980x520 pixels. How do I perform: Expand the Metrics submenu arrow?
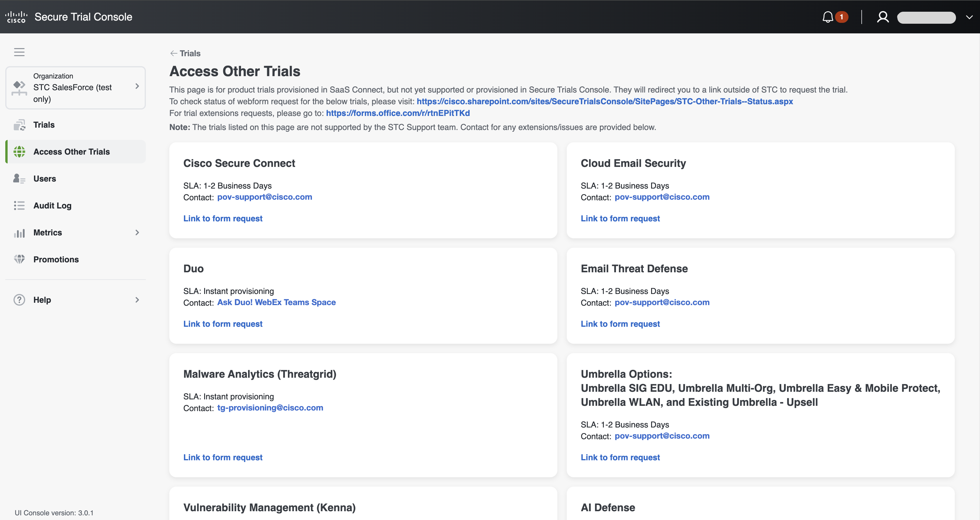(x=137, y=232)
